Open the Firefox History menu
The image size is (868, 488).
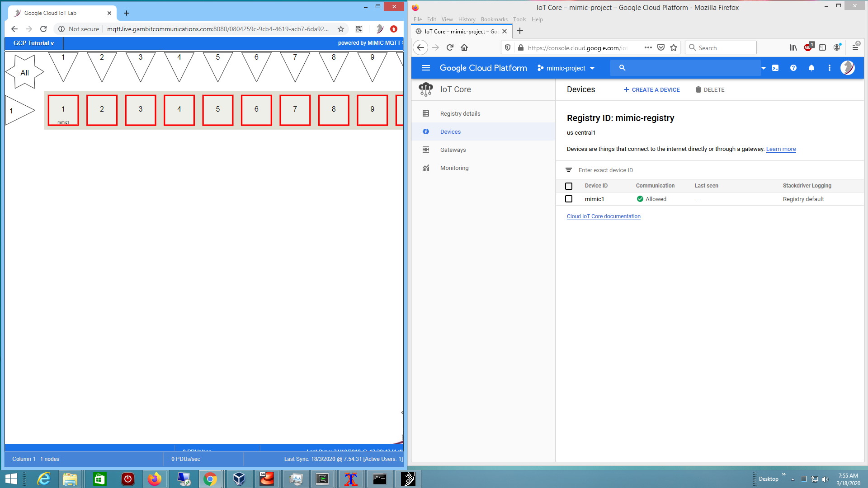pyautogui.click(x=467, y=19)
